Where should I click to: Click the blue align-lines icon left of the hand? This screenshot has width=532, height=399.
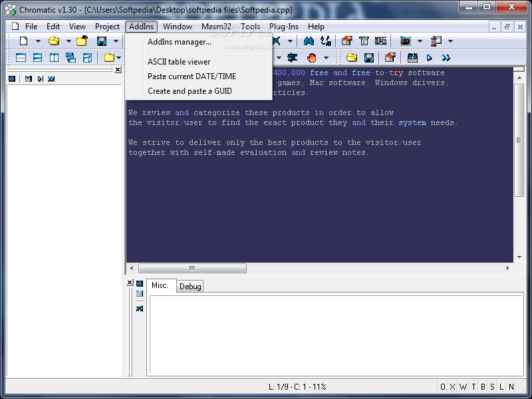click(292, 58)
